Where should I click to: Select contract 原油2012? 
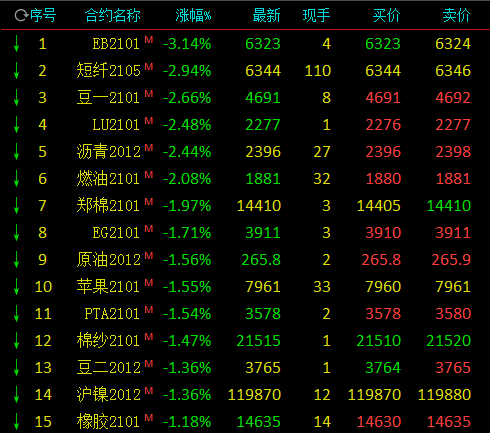pyautogui.click(x=109, y=260)
